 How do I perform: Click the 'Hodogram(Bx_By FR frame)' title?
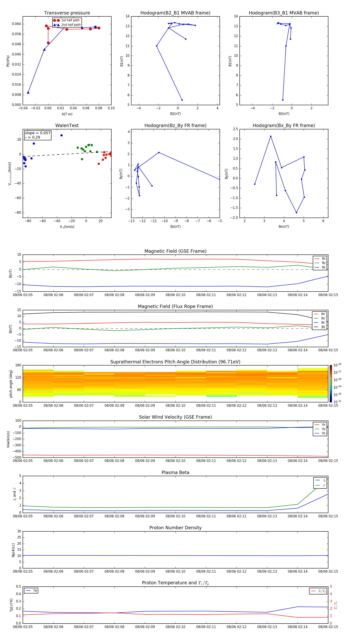tap(284, 125)
